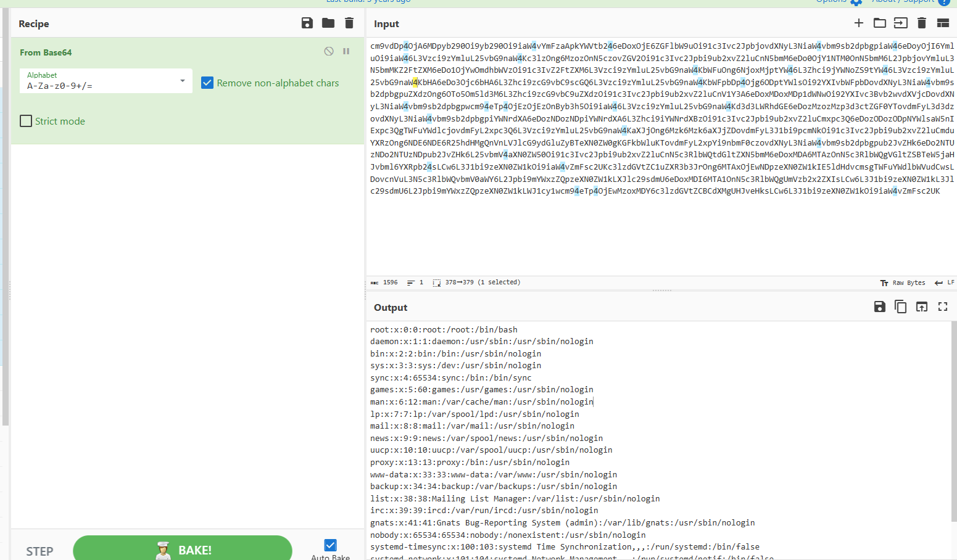Copy output to clipboard

(x=900, y=307)
